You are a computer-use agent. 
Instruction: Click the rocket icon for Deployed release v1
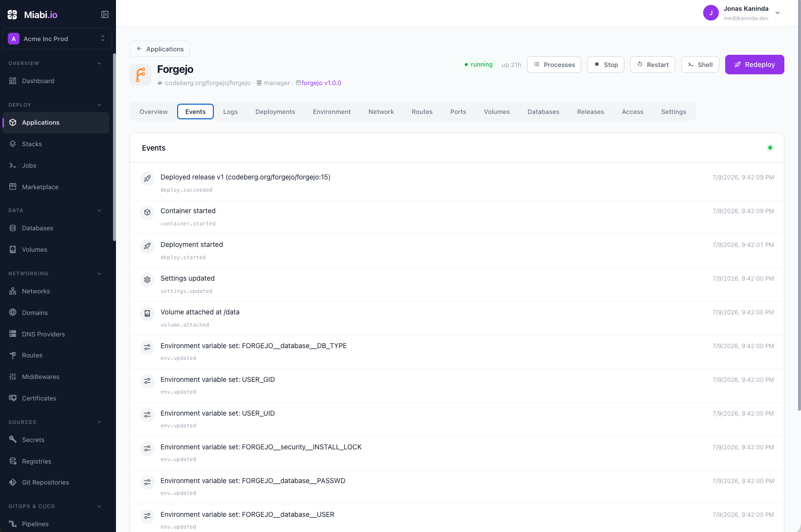coord(147,178)
